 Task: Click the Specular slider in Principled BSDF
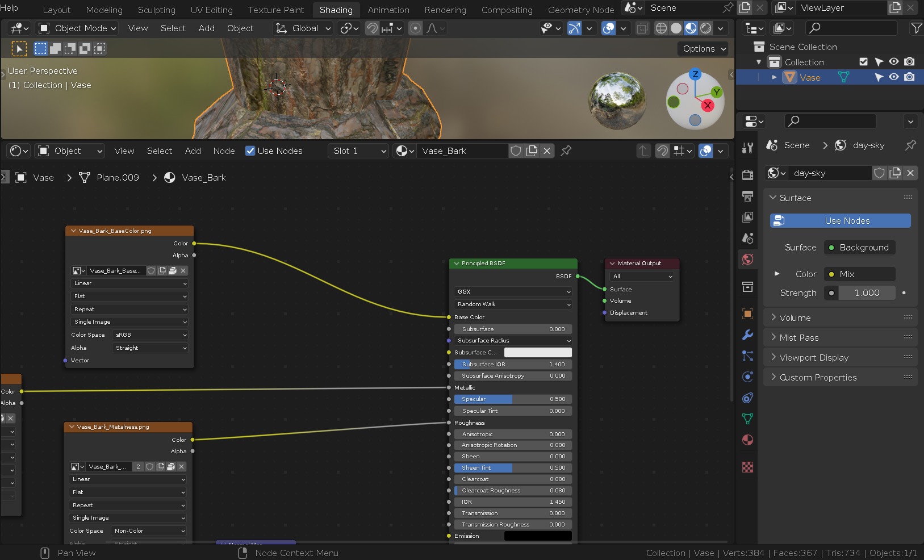pyautogui.click(x=513, y=399)
